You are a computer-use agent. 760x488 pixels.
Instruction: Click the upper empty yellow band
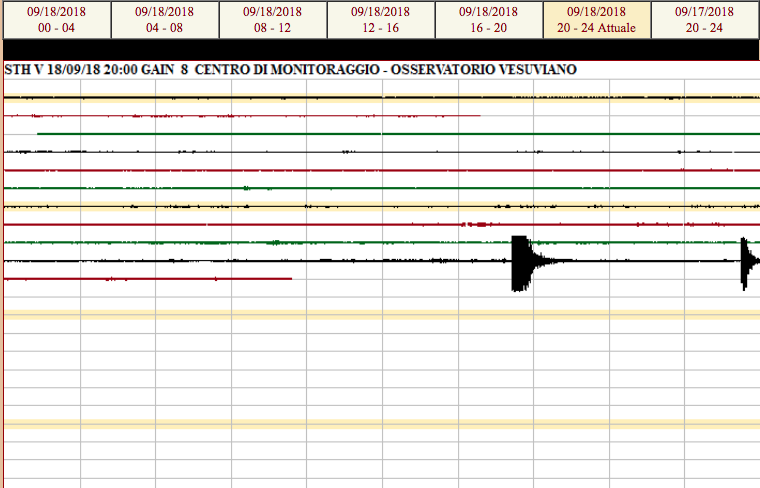pyautogui.click(x=380, y=315)
